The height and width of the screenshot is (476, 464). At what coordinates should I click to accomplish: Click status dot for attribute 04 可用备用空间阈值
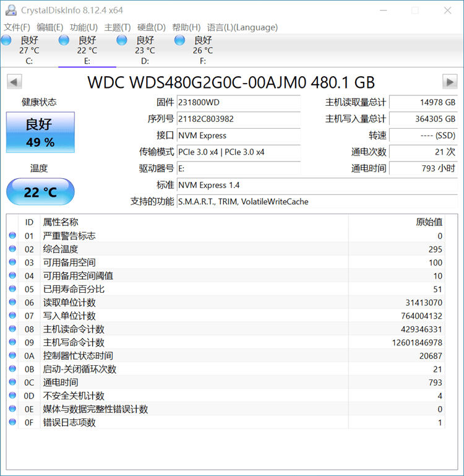click(x=12, y=275)
